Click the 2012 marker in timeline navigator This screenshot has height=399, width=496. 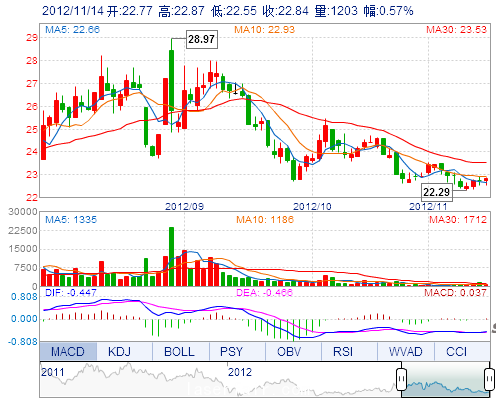[x=240, y=372]
